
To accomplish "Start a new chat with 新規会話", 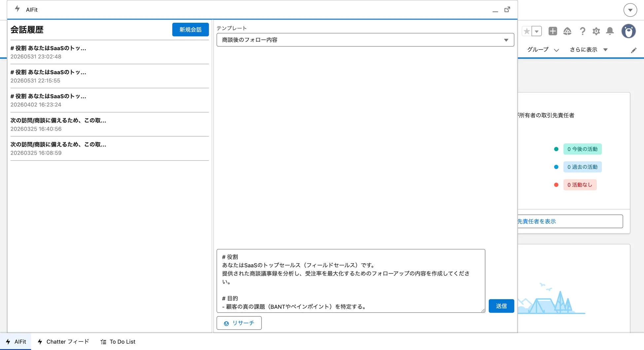I will coord(190,30).
